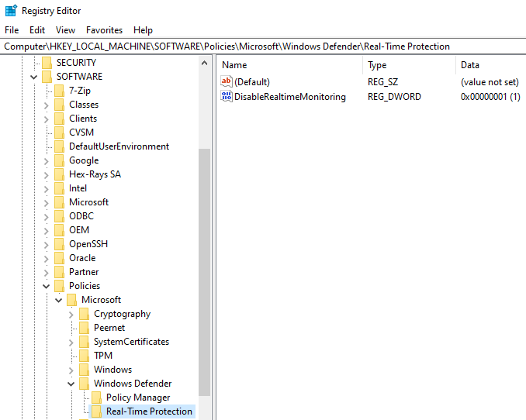Open the File menu

[x=12, y=30]
